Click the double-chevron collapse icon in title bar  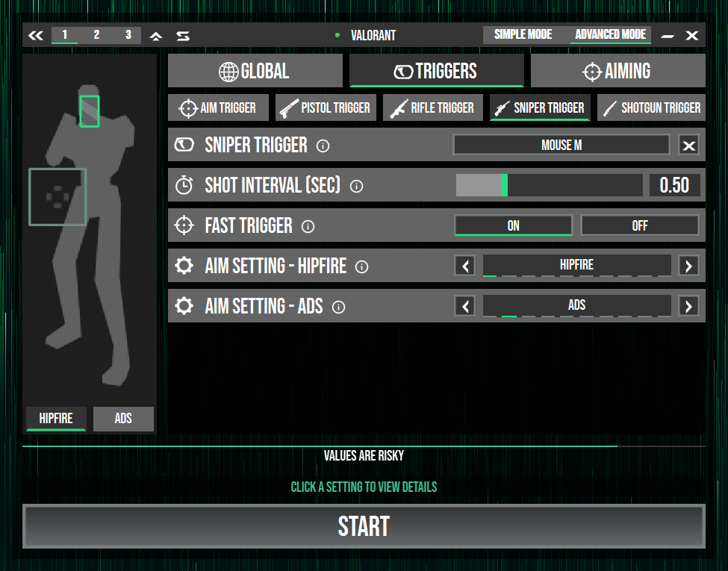click(x=36, y=35)
